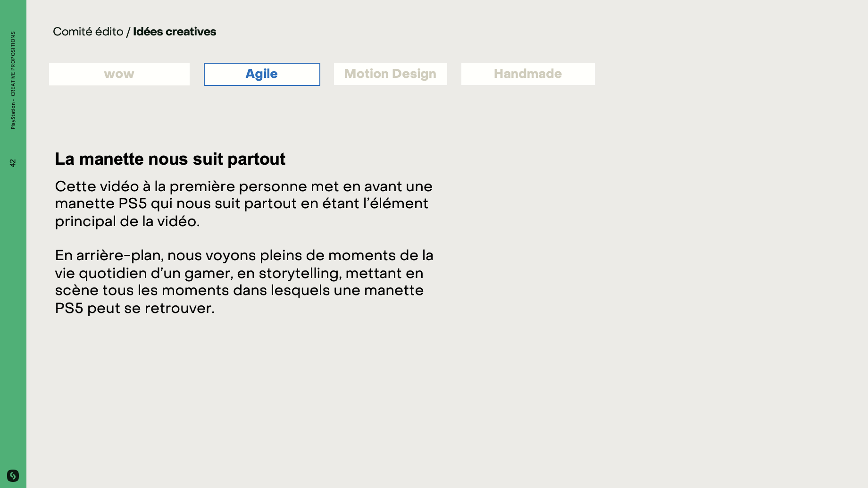Click the round logo icon in green sidebar
Image resolution: width=868 pixels, height=488 pixels.
pyautogui.click(x=13, y=475)
